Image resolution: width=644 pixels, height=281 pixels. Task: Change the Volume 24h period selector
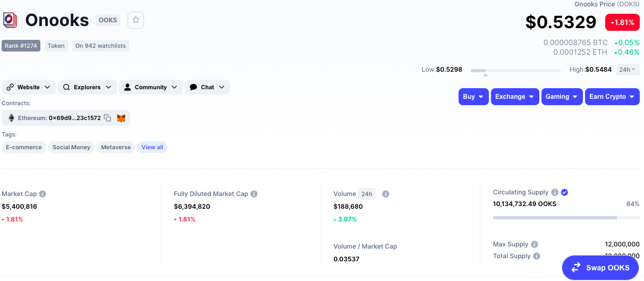point(367,194)
